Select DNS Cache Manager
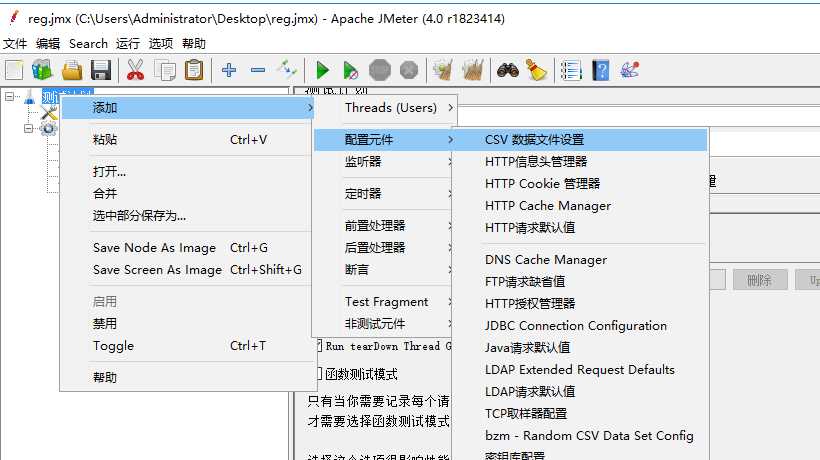 [x=580, y=260]
